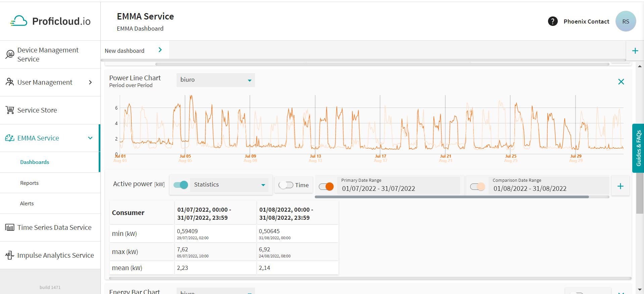Toggle the Time switch

coord(286,185)
